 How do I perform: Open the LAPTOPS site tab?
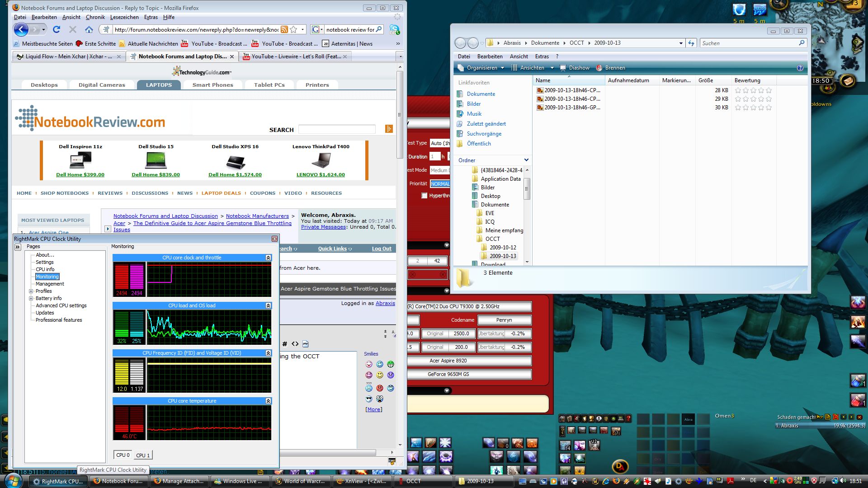(159, 85)
